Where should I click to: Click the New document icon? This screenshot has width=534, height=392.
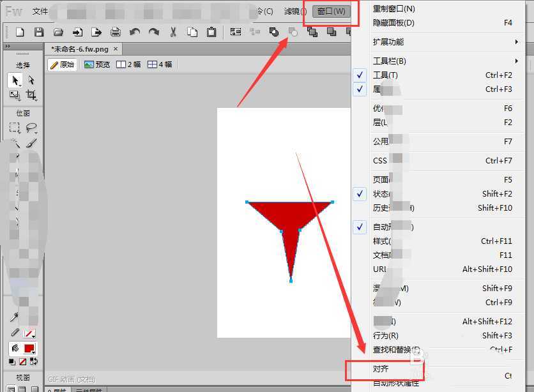pos(20,32)
